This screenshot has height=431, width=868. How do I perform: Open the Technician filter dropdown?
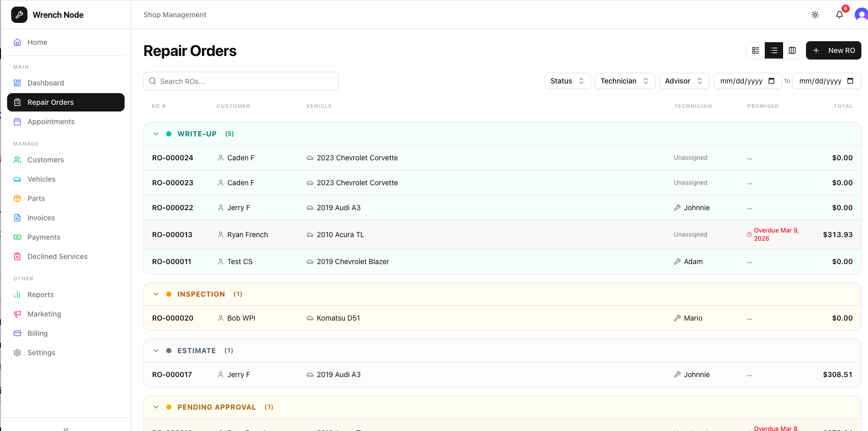624,81
